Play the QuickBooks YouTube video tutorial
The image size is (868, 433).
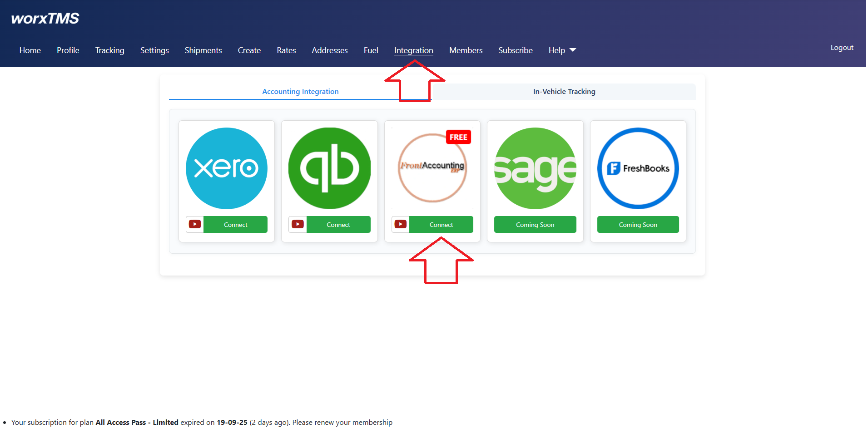298,224
